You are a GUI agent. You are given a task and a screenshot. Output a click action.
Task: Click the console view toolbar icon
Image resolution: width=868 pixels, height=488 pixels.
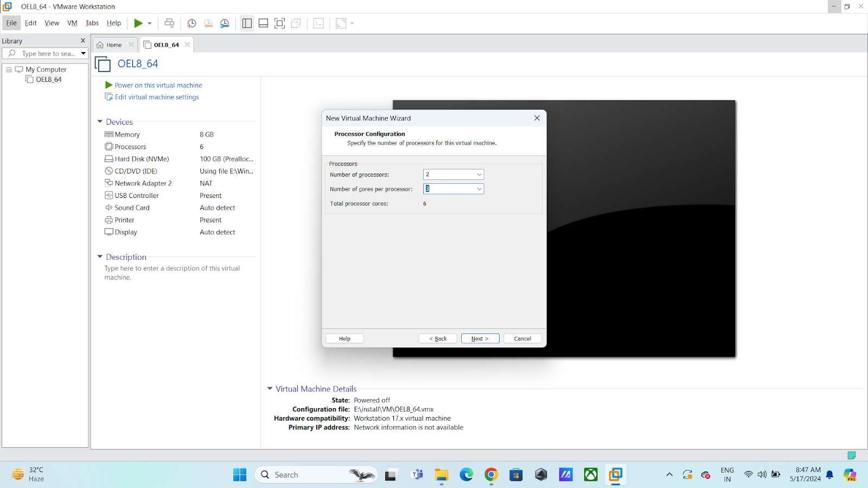[318, 23]
